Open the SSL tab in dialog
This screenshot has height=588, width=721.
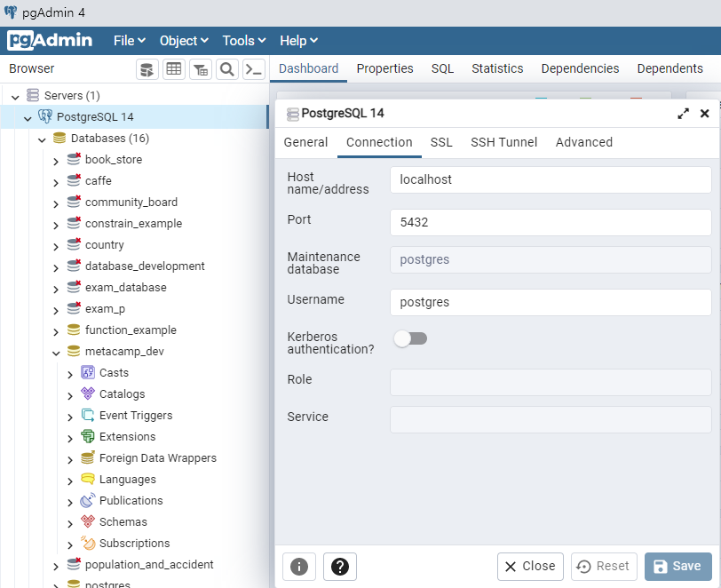click(x=441, y=142)
